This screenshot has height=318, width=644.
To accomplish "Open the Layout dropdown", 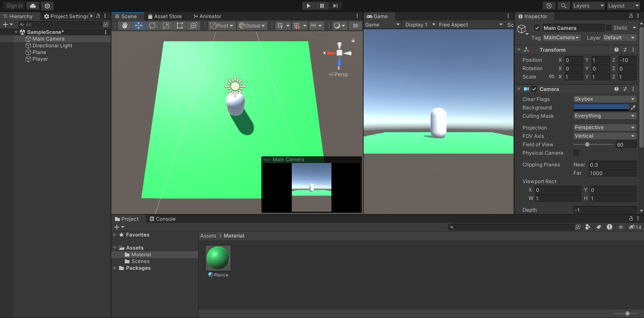I will coord(623,6).
